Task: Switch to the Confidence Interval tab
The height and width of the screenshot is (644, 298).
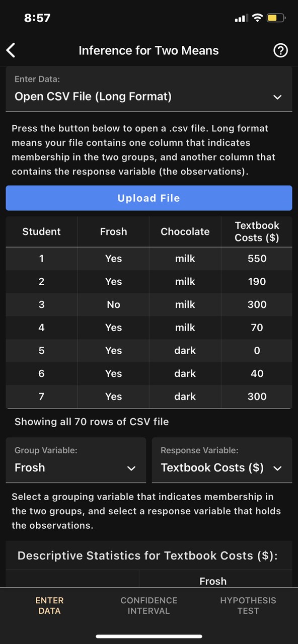Action: tap(148, 605)
